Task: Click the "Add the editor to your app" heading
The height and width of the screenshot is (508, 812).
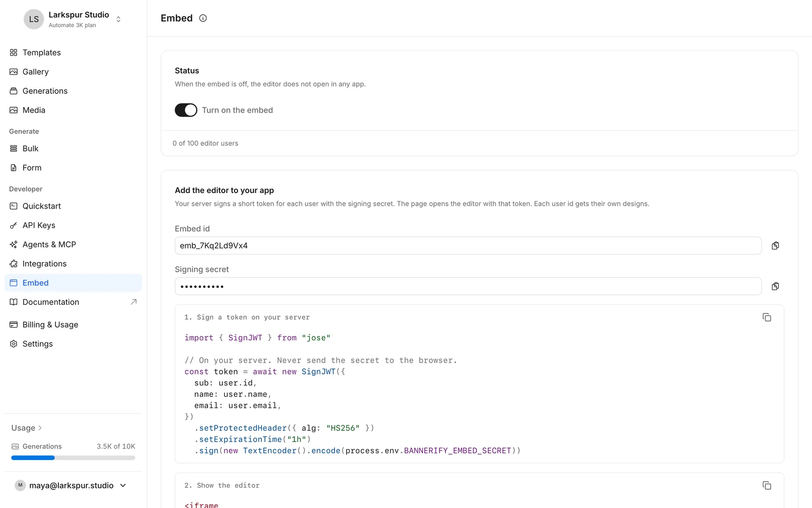Action: coord(224,190)
